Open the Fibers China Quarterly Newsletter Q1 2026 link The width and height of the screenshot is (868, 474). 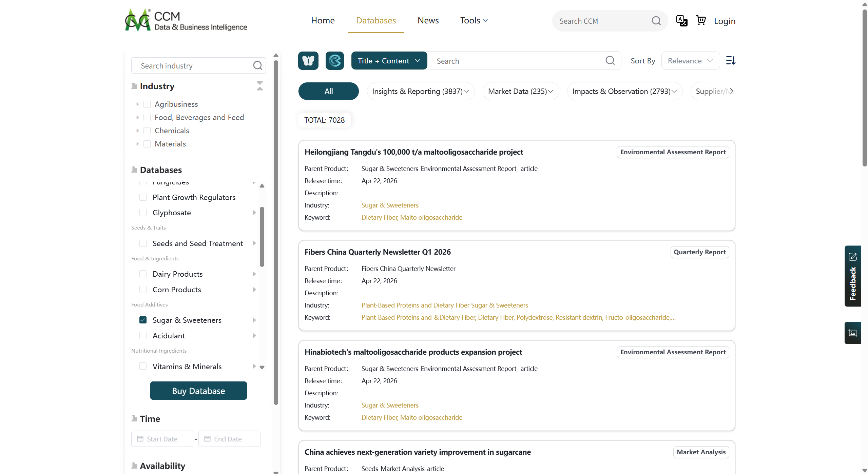click(378, 252)
